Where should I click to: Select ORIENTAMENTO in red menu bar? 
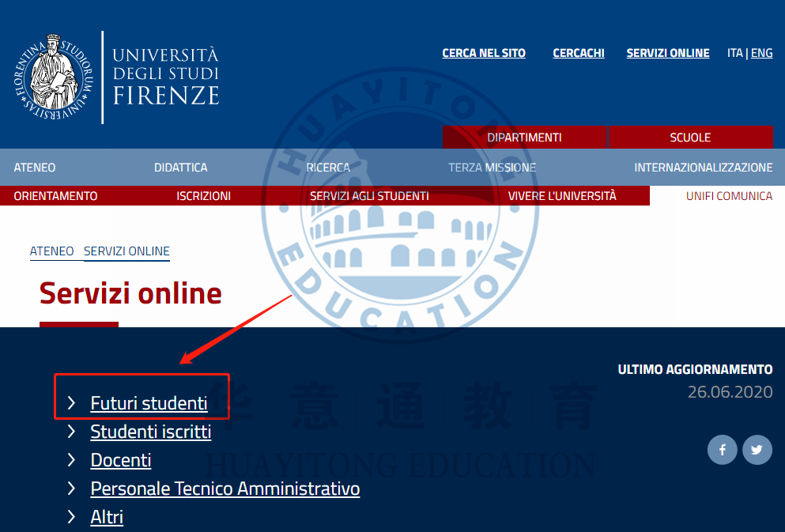[x=55, y=196]
